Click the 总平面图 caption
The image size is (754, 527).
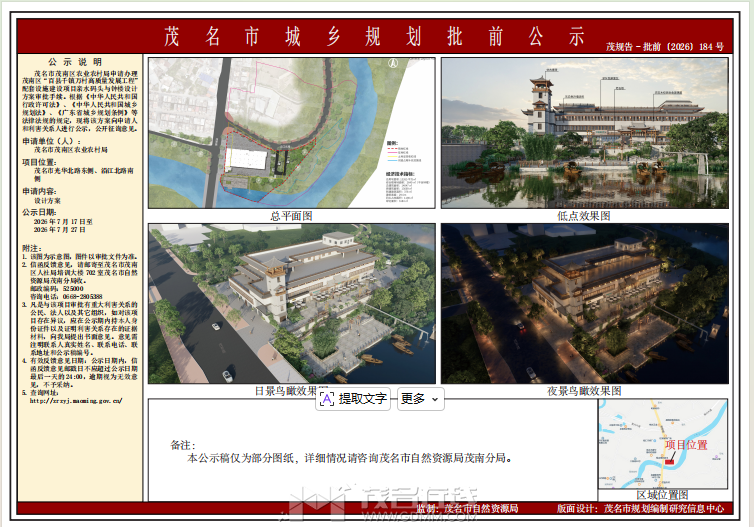[291, 216]
